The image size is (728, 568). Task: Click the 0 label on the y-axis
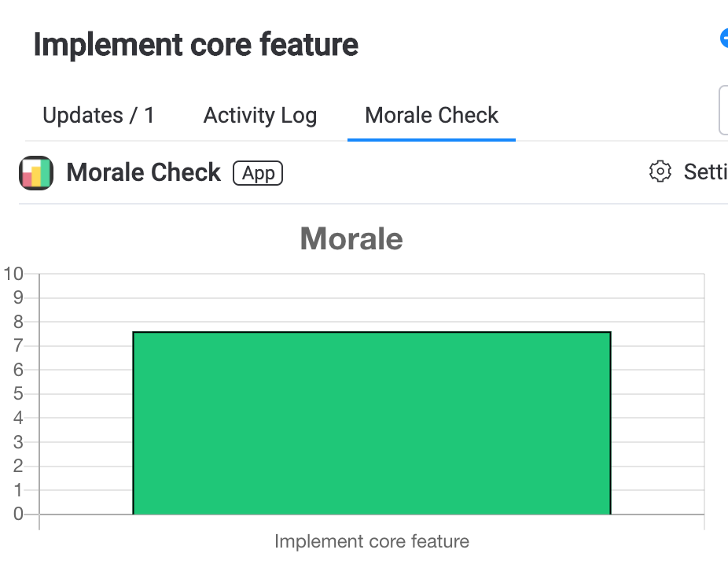pos(19,515)
